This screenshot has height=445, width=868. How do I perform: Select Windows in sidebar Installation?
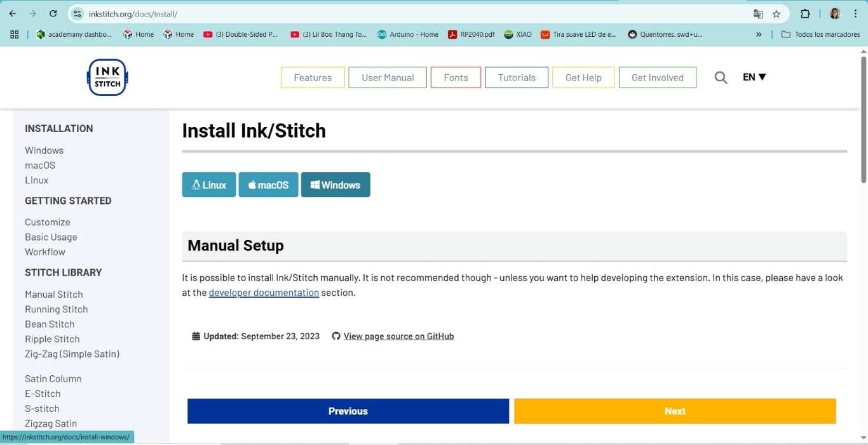[x=44, y=150]
